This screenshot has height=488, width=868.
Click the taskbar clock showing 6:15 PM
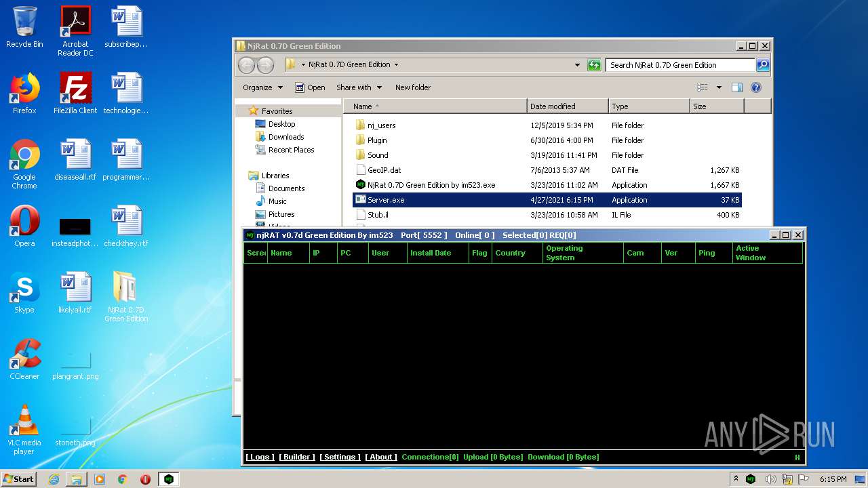833,479
